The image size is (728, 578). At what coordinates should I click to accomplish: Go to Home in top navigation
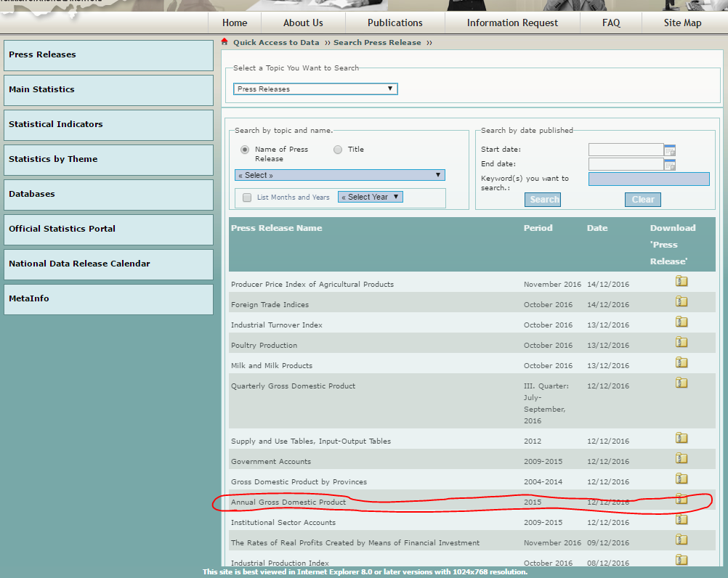click(x=235, y=23)
